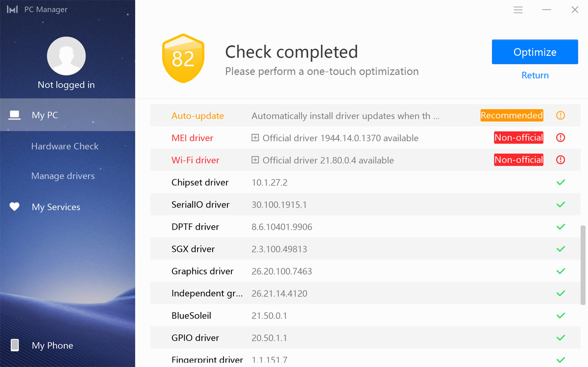Click the Official driver 21.80.0.4 available text

[328, 160]
